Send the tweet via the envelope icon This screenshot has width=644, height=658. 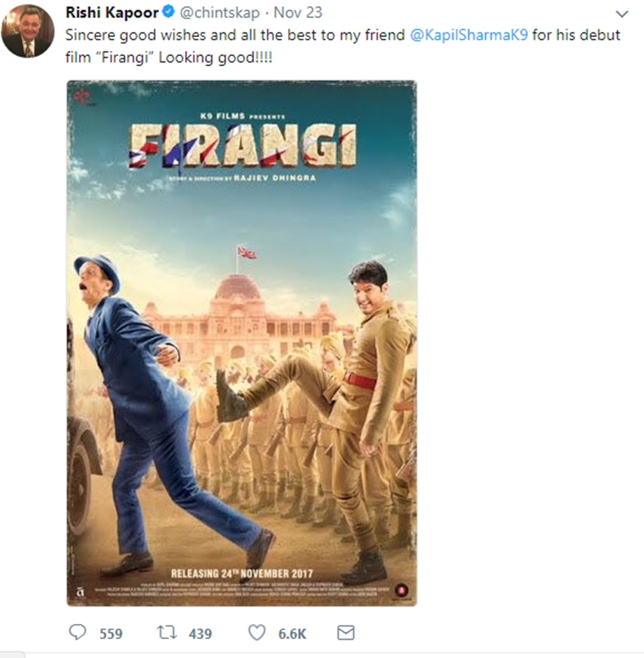click(x=345, y=632)
